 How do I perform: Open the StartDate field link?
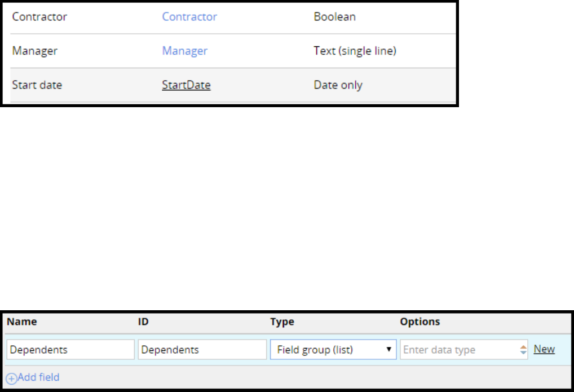click(x=186, y=86)
